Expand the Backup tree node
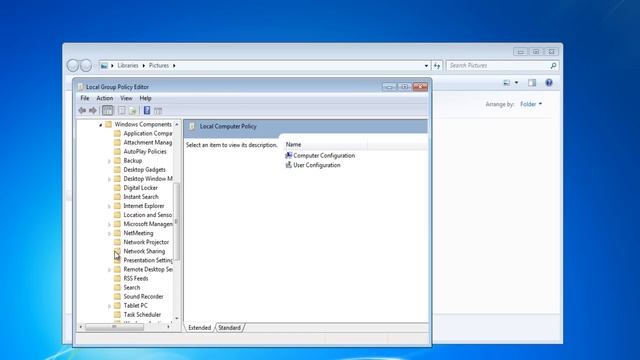Screen dimensions: 640x360 tap(109, 161)
